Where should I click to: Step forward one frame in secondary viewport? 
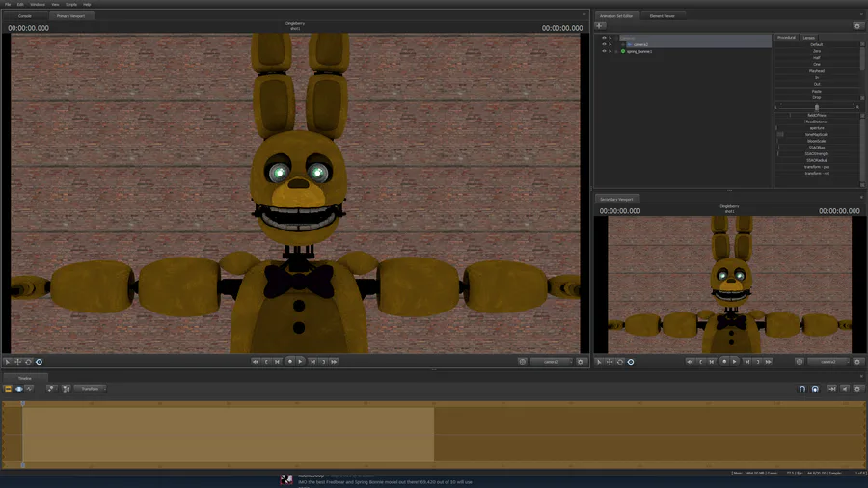point(747,362)
